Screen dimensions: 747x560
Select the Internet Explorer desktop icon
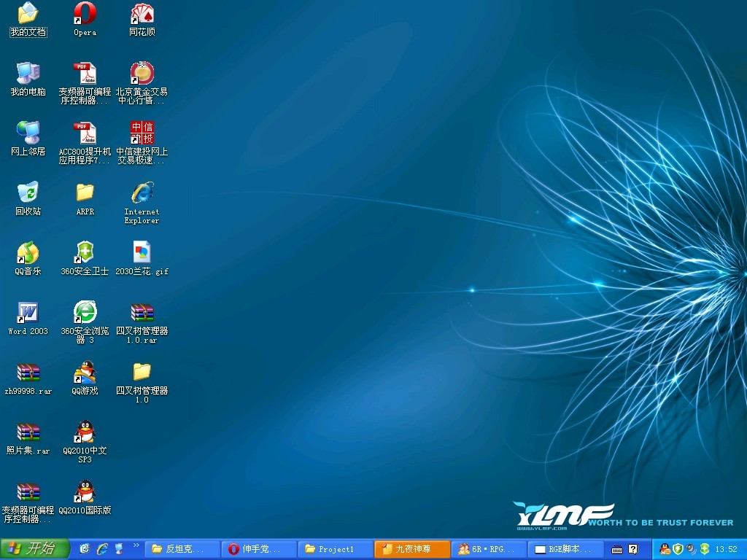pyautogui.click(x=142, y=203)
